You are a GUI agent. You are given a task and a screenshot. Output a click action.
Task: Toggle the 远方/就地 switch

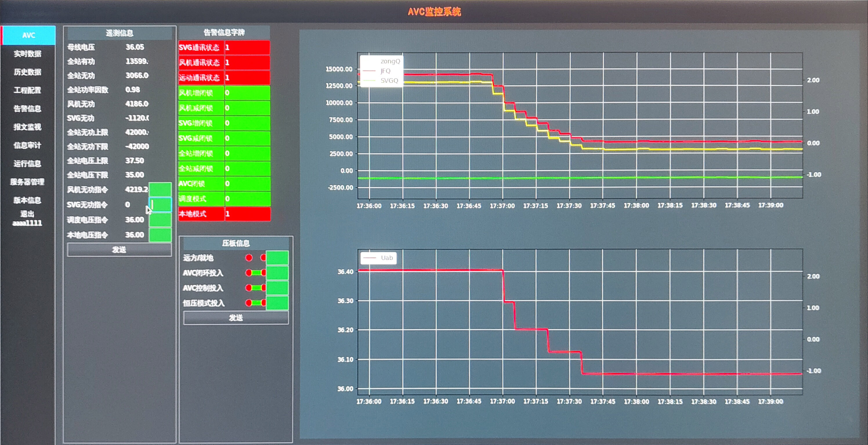pos(256,258)
